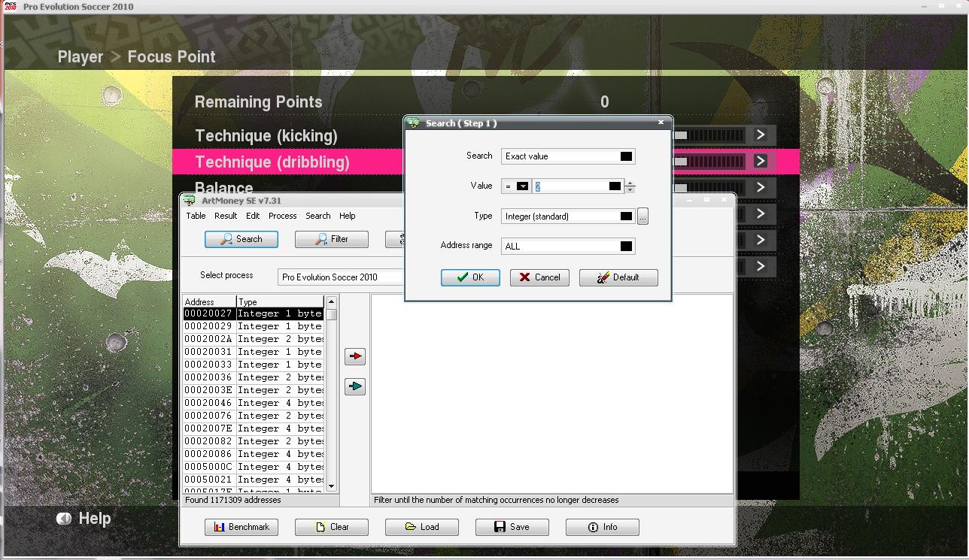The image size is (969, 560).
Task: Click the red arrow transfer button
Action: point(354,356)
